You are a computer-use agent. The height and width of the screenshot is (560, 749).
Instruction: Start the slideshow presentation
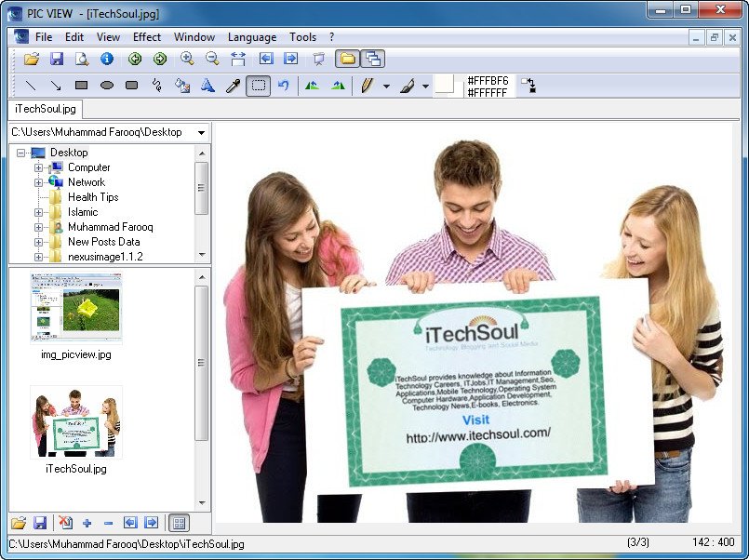click(x=318, y=59)
